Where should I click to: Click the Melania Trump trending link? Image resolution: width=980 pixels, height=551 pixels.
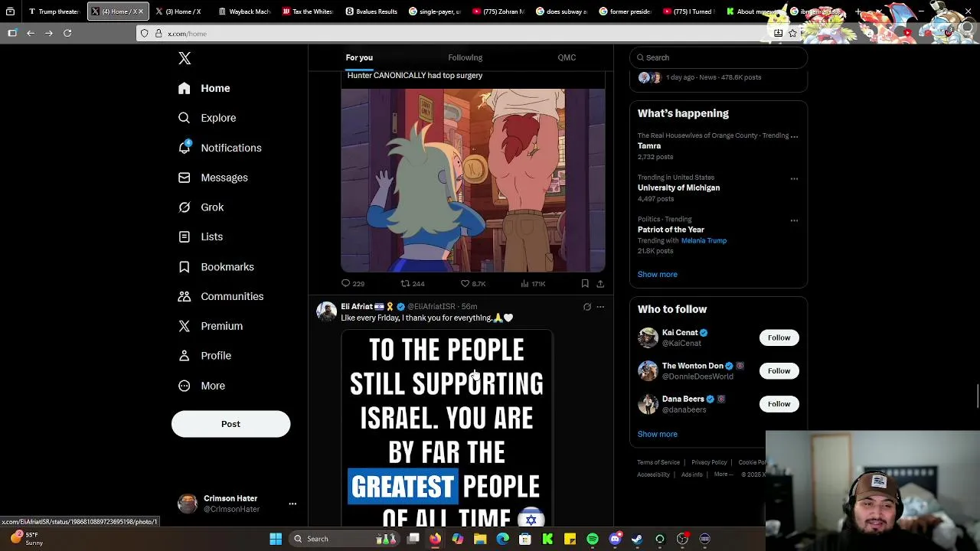pyautogui.click(x=704, y=240)
